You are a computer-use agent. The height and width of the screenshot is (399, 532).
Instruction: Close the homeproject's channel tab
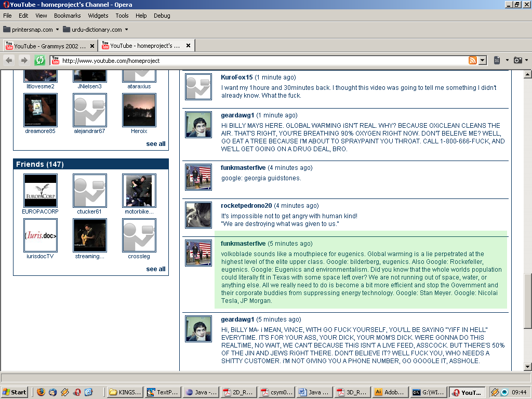(x=188, y=46)
